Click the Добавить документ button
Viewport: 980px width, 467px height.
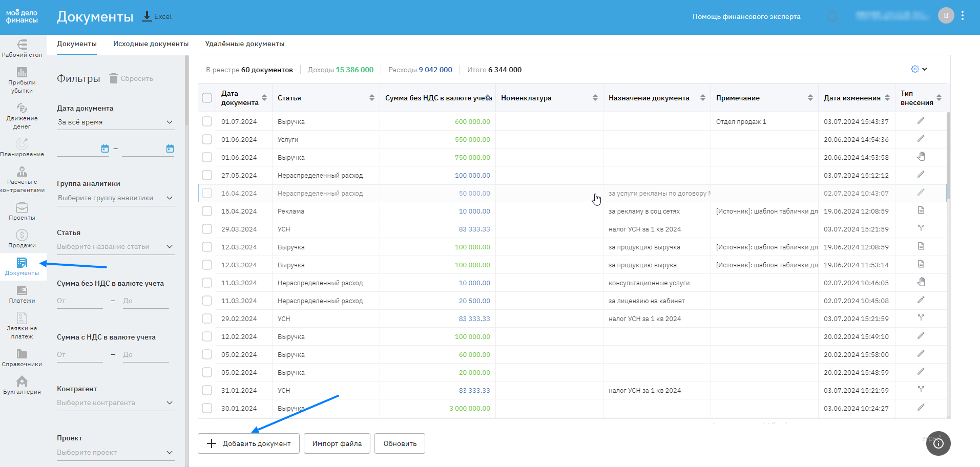248,443
